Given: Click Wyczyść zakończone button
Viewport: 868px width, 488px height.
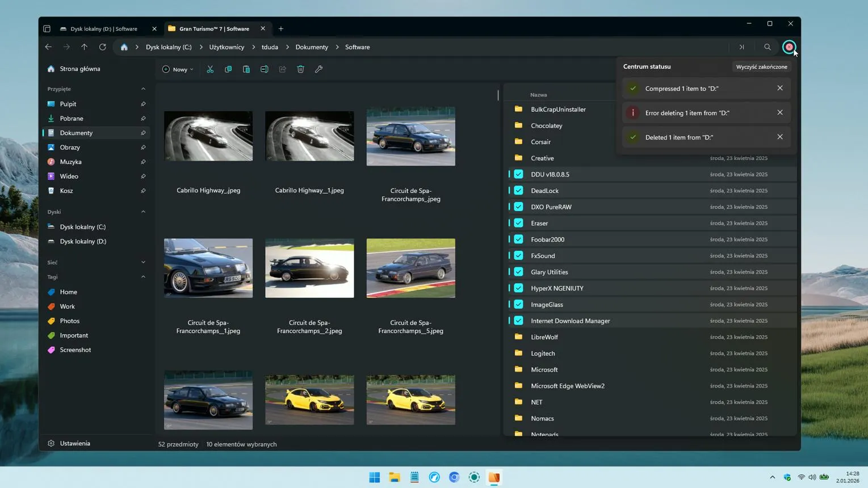Looking at the screenshot, I should [761, 67].
